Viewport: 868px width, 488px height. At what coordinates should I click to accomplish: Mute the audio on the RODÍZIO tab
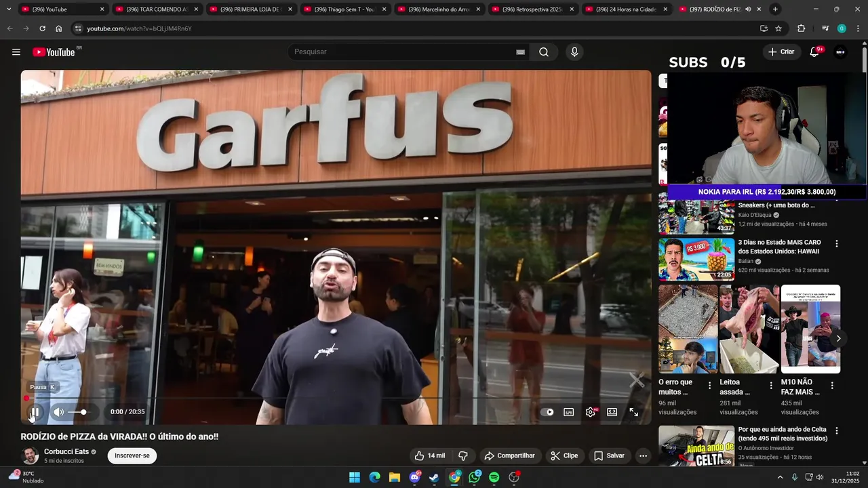[x=748, y=9]
